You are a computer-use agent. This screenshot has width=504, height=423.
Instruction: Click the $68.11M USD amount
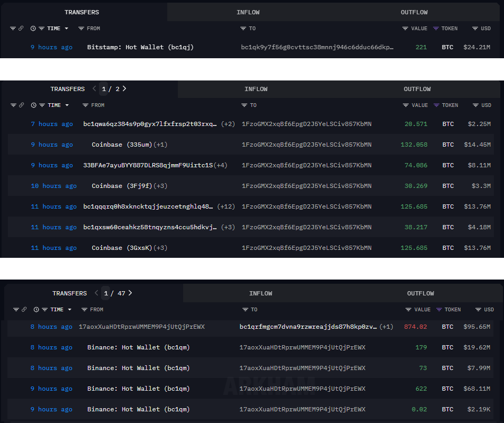pos(476,389)
